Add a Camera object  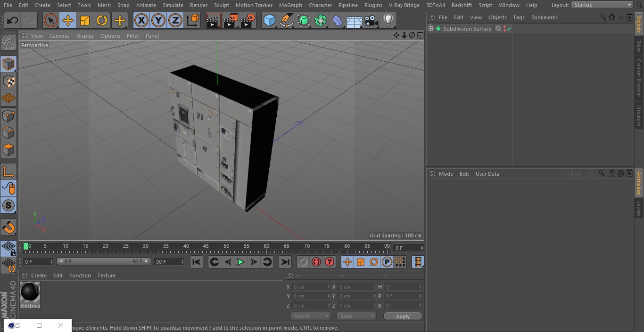coord(372,20)
